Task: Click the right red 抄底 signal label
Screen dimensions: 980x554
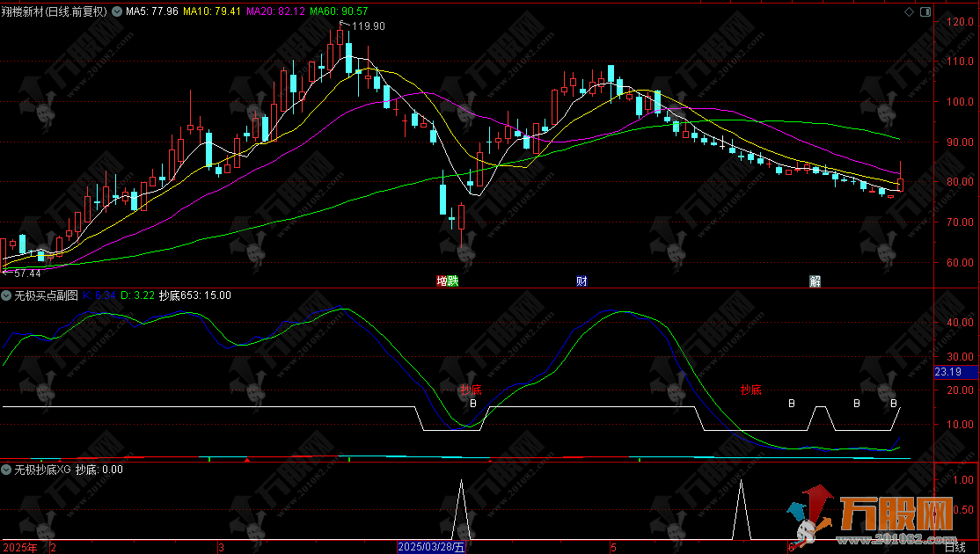Action: pos(750,390)
